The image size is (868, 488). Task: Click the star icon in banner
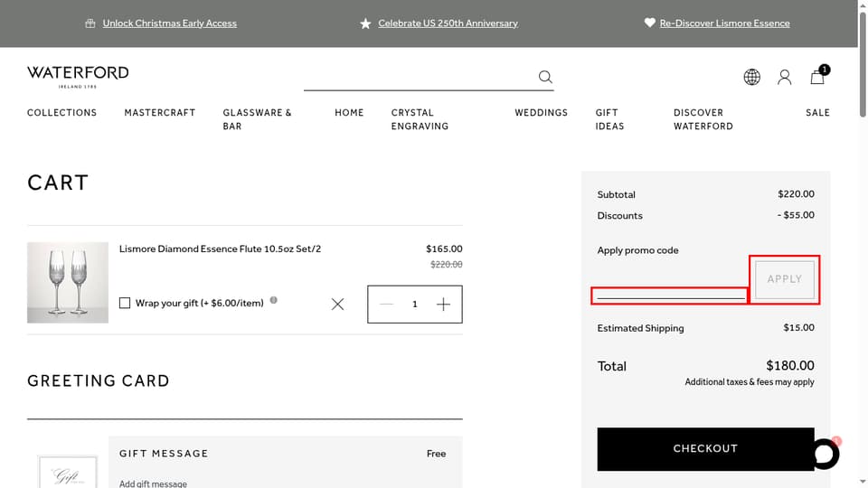(x=365, y=23)
